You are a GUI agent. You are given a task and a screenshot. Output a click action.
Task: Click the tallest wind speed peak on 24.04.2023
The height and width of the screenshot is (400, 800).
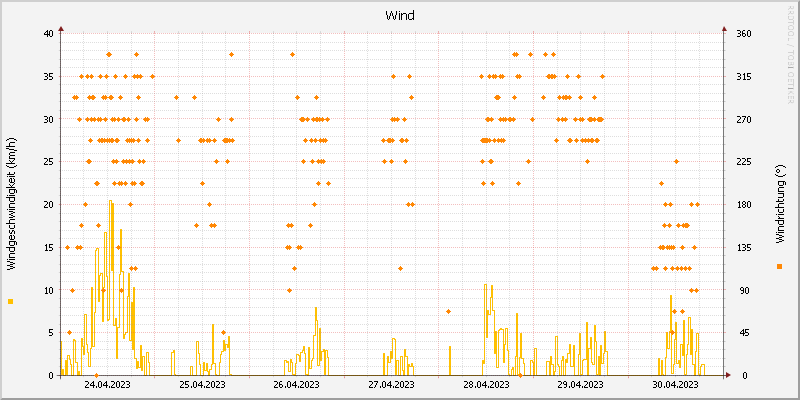pos(110,202)
